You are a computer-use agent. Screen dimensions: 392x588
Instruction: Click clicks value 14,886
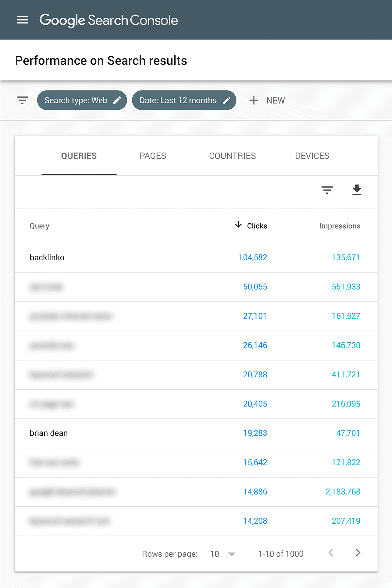point(255,492)
